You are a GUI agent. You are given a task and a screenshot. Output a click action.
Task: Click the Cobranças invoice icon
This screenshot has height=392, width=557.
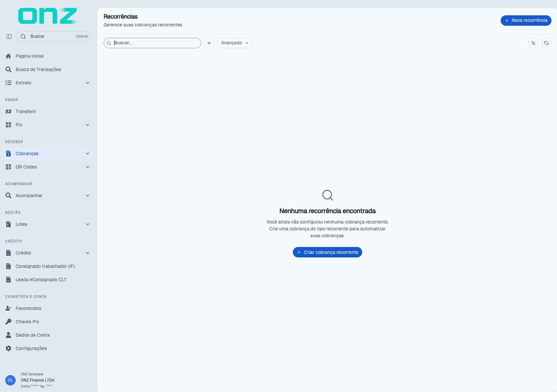8,153
